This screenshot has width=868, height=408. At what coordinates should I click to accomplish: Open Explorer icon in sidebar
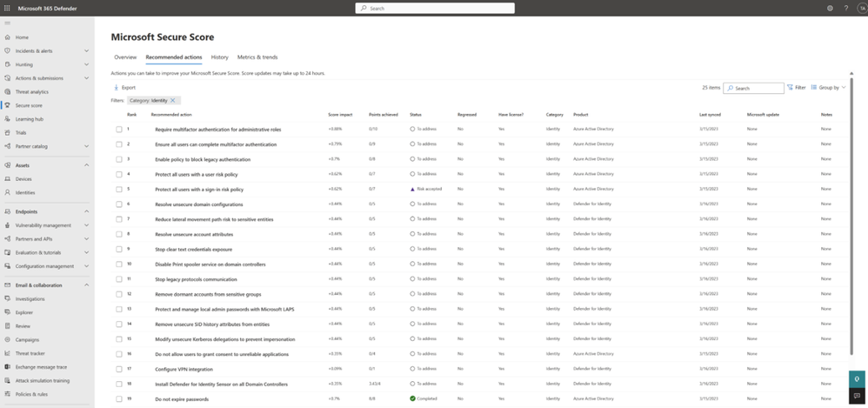point(7,313)
